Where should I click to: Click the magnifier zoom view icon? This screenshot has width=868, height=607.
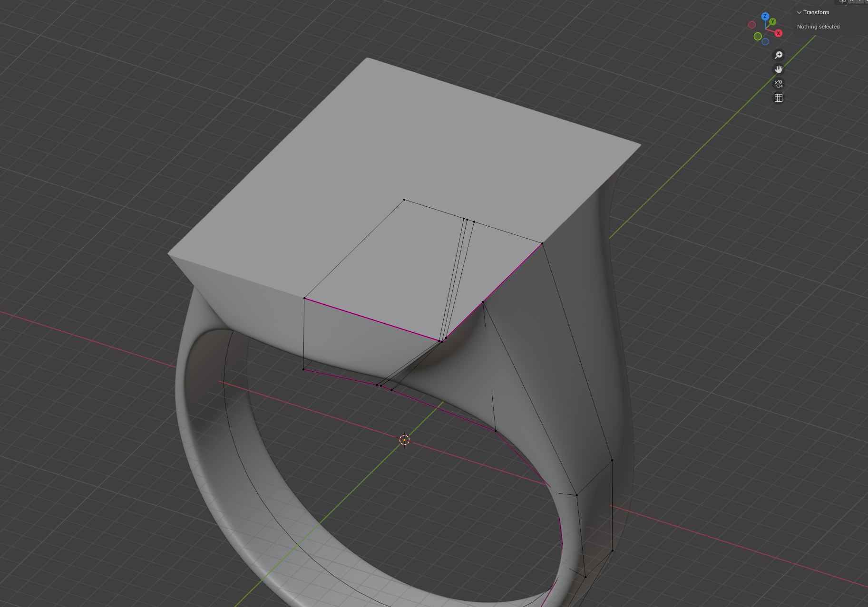779,55
